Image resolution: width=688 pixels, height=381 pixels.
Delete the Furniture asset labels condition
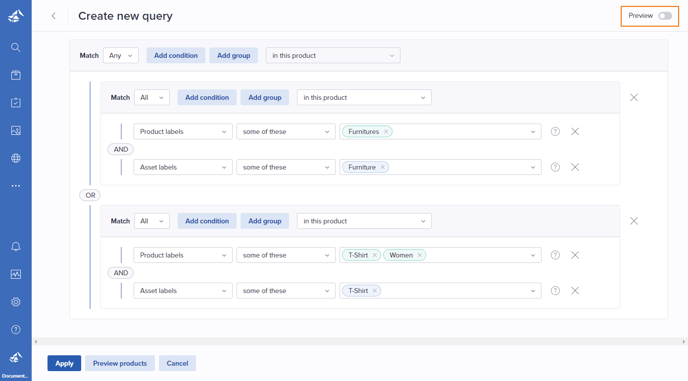(575, 167)
